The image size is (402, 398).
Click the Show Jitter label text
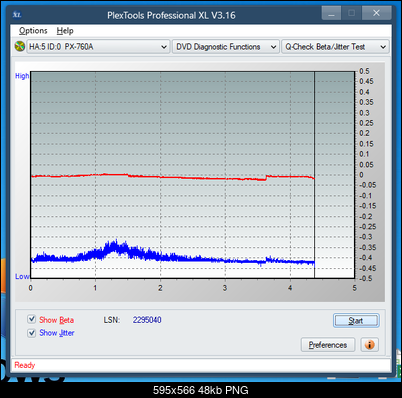(57, 333)
